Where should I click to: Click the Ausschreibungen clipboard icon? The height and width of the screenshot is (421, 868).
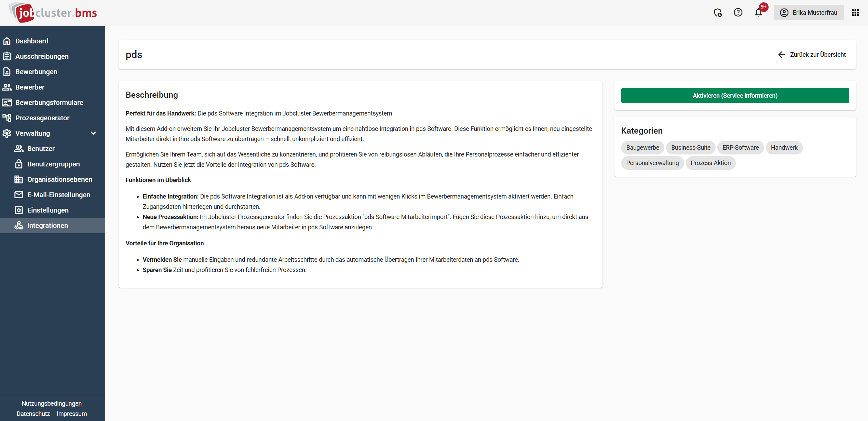7,56
